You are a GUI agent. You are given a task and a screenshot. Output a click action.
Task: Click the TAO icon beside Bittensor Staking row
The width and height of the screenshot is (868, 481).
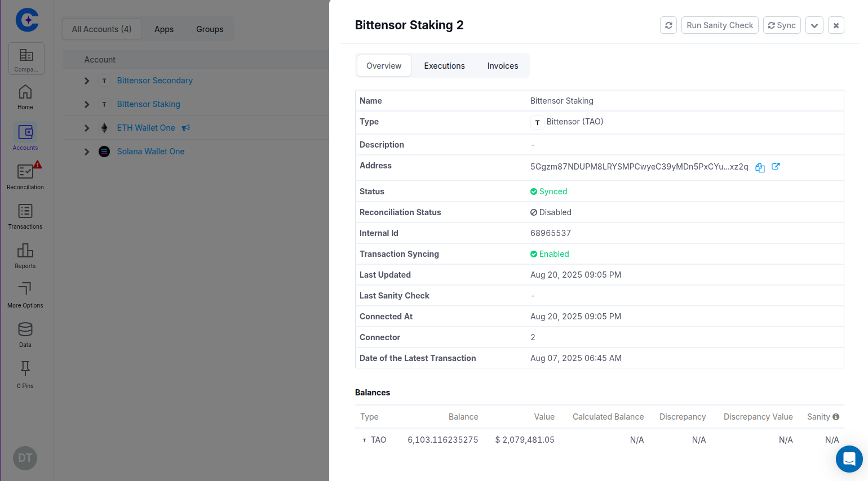[104, 104]
